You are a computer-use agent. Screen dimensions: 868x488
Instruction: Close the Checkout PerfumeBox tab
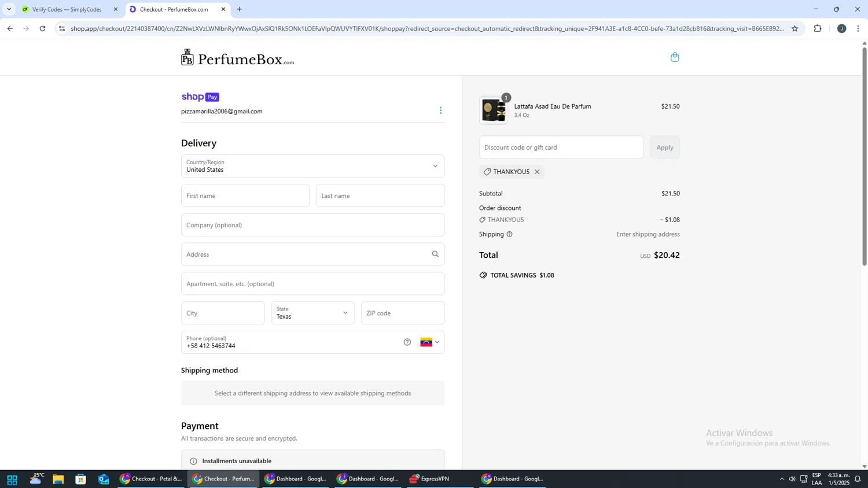[x=223, y=9]
